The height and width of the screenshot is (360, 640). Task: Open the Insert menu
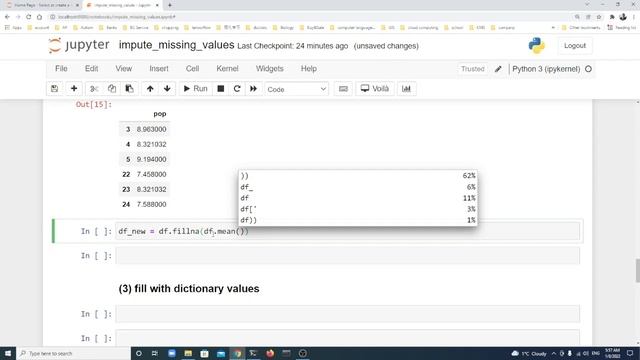pos(159,69)
